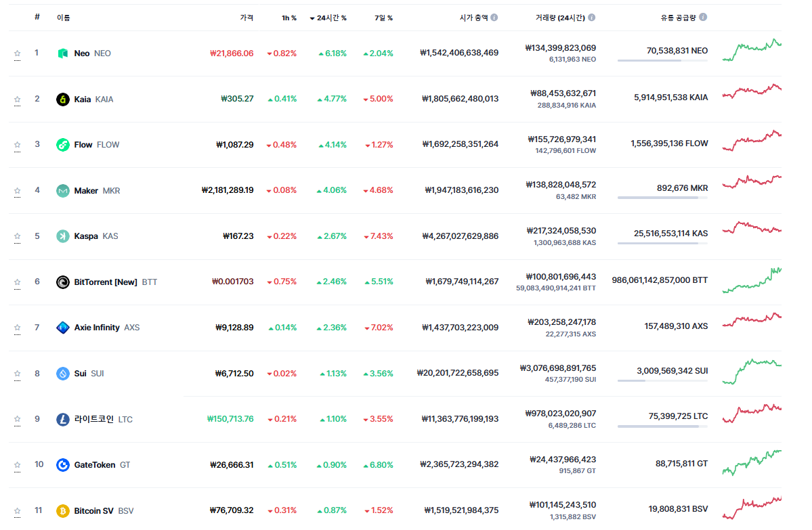Open the BitTorrent [New] BTT link
Image resolution: width=812 pixels, height=530 pixels.
(x=116, y=282)
